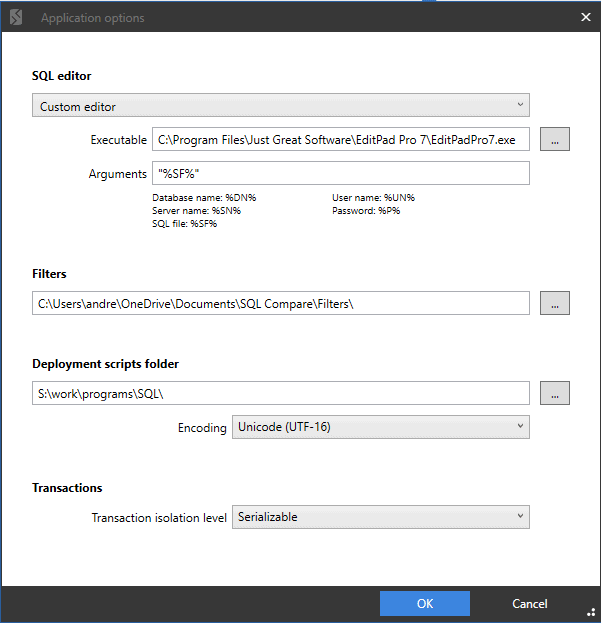Open the Transaction isolation level dropdown

point(381,517)
